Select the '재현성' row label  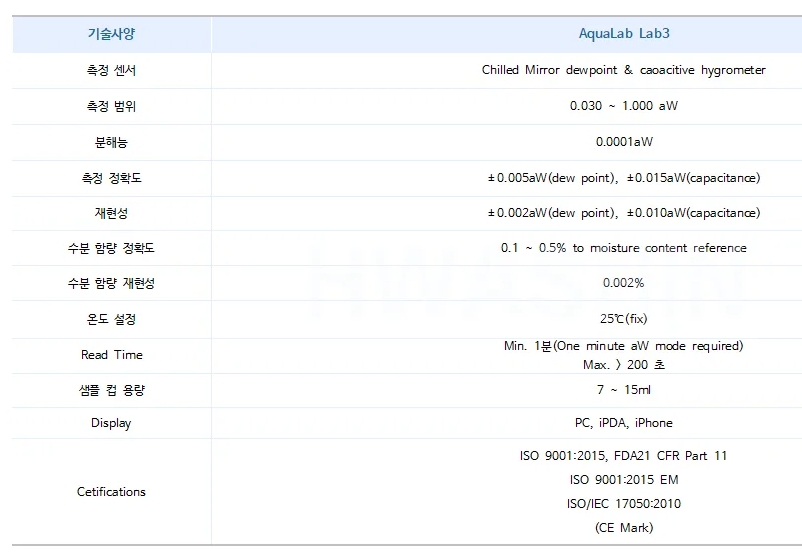[112, 213]
